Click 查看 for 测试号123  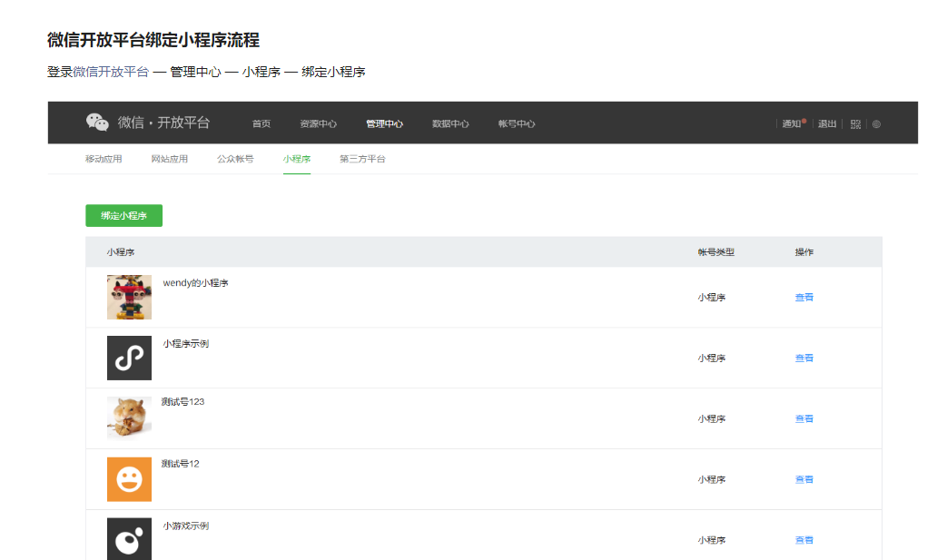[x=804, y=419]
